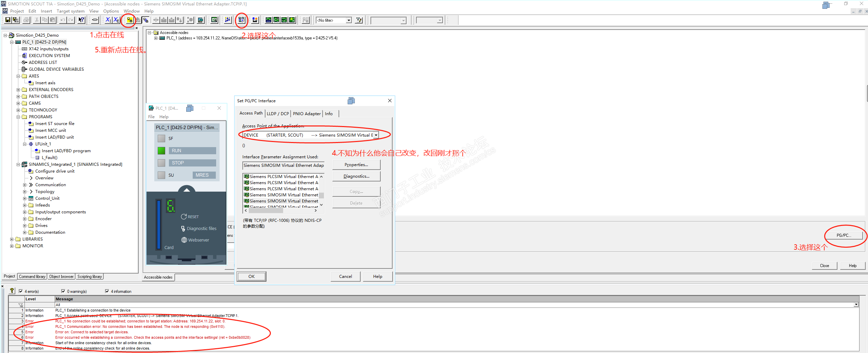
Task: Click the filter edit funnel icon
Action: coord(359,20)
